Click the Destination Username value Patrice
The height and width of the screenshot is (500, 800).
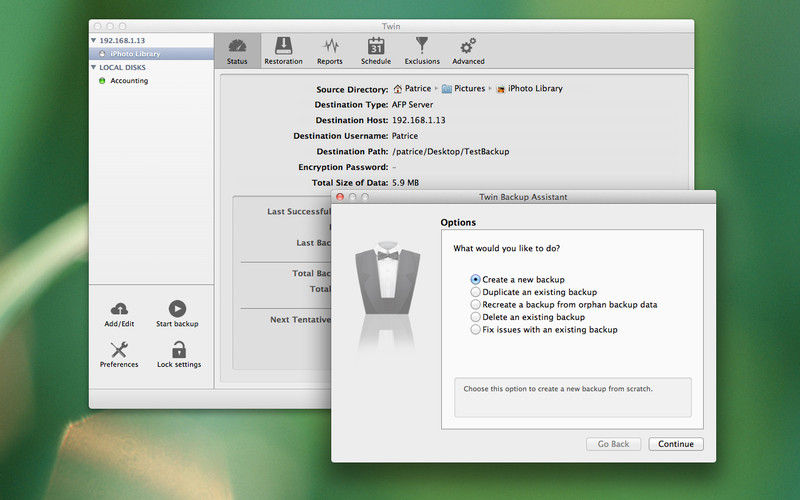pyautogui.click(x=405, y=136)
